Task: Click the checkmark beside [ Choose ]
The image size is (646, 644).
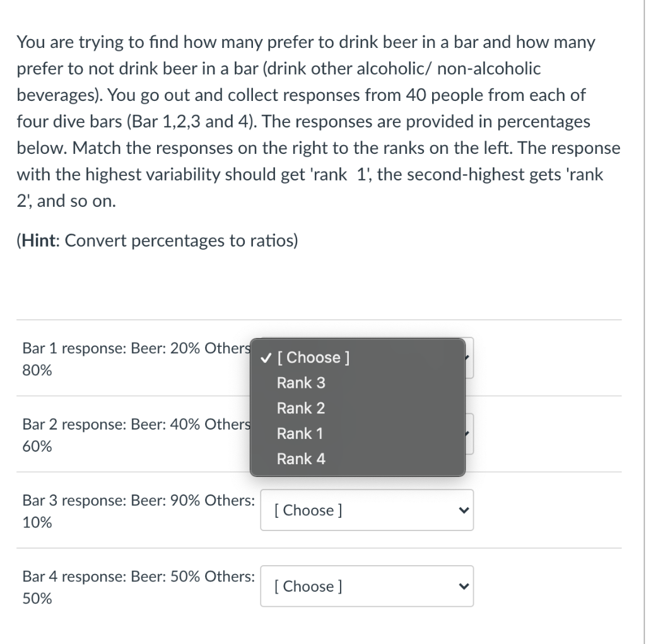Action: 264,358
